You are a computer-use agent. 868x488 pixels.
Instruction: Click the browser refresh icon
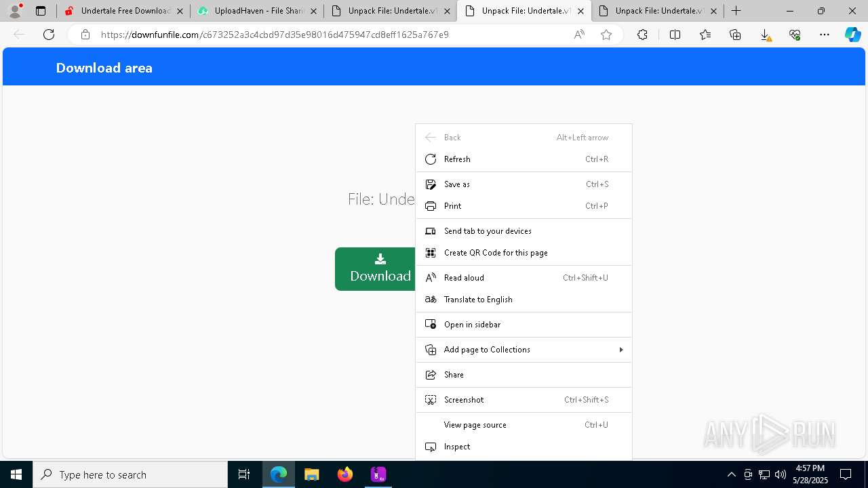[49, 35]
